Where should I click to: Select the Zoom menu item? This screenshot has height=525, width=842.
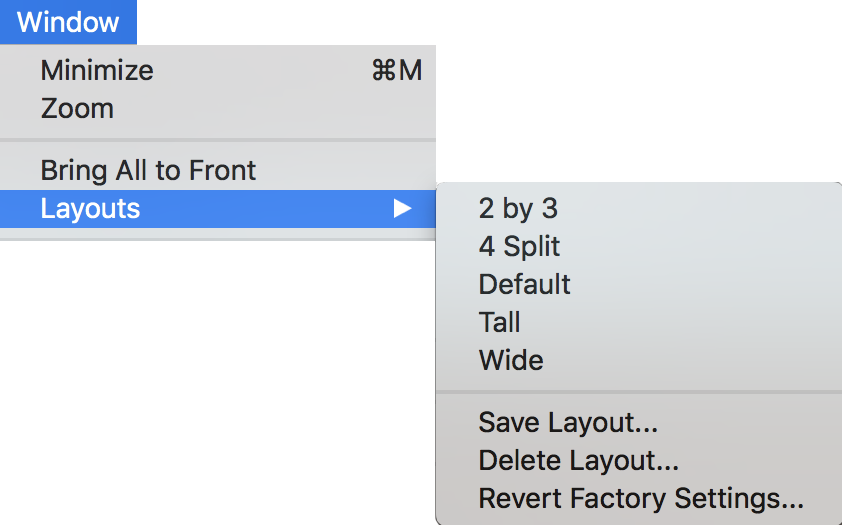77,108
